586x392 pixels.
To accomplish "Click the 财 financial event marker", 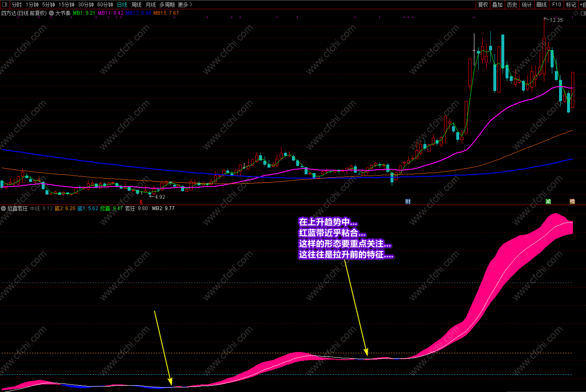I will click(x=408, y=202).
